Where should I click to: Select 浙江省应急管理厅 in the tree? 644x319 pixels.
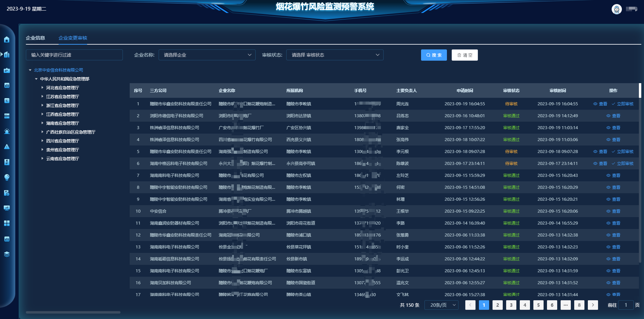(63, 106)
